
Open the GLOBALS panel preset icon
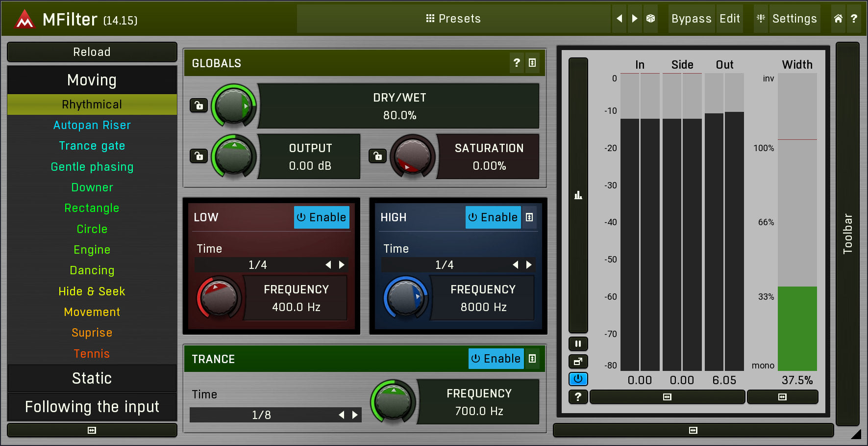click(532, 63)
